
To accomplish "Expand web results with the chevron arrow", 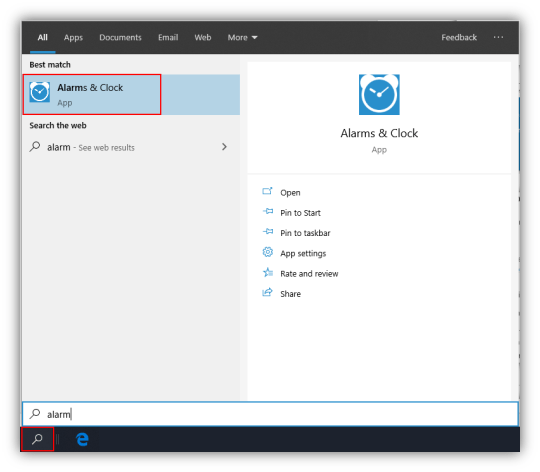I will click(224, 147).
